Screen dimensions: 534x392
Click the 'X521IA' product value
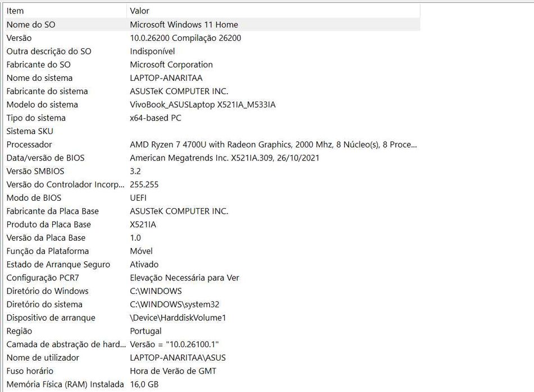[x=143, y=224]
